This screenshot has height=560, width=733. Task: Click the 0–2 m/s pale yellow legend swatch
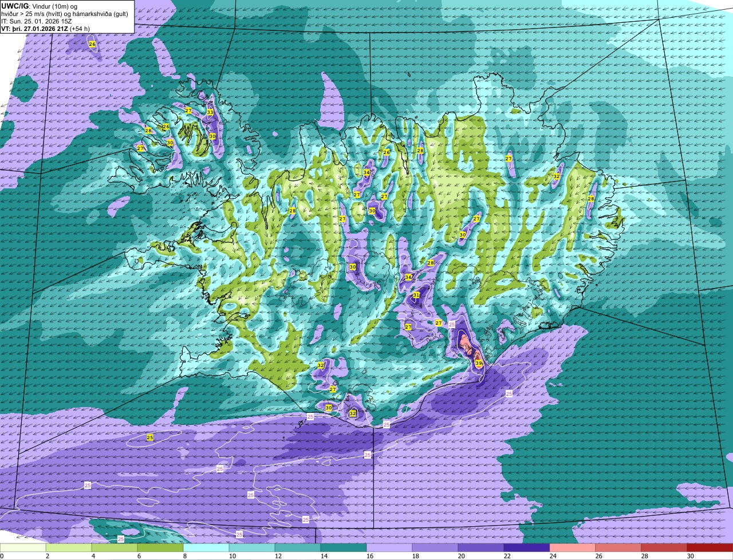[x=23, y=548]
